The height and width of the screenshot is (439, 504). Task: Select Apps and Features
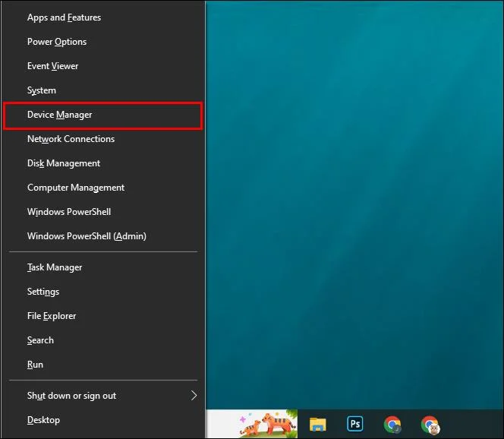[103, 17]
